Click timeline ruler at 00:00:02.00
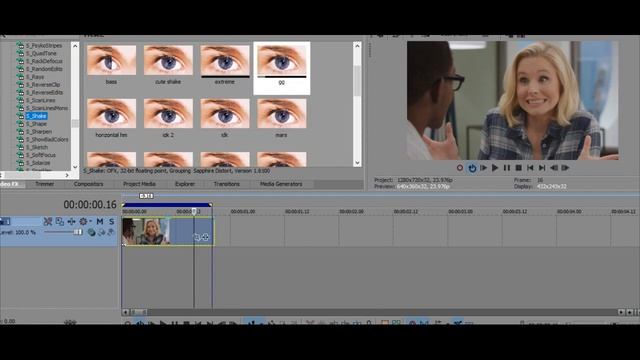640x360 pixels. [x=351, y=211]
